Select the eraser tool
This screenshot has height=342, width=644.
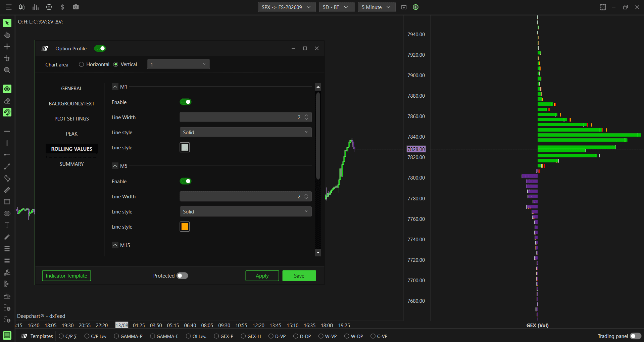[7, 100]
